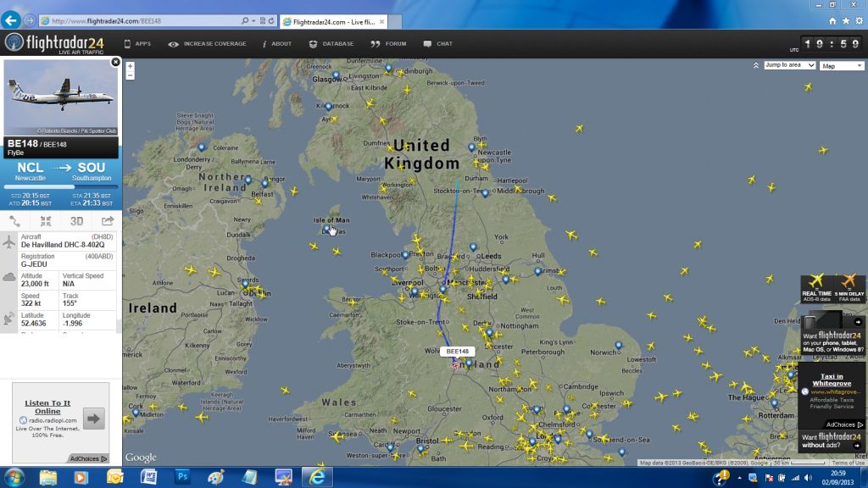Open Photoshop from the taskbar
This screenshot has height=488, width=868.
[x=182, y=477]
